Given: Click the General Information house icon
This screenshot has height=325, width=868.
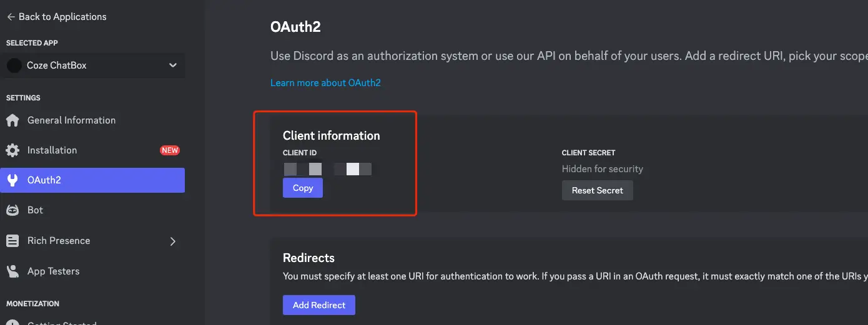Looking at the screenshot, I should pyautogui.click(x=12, y=120).
